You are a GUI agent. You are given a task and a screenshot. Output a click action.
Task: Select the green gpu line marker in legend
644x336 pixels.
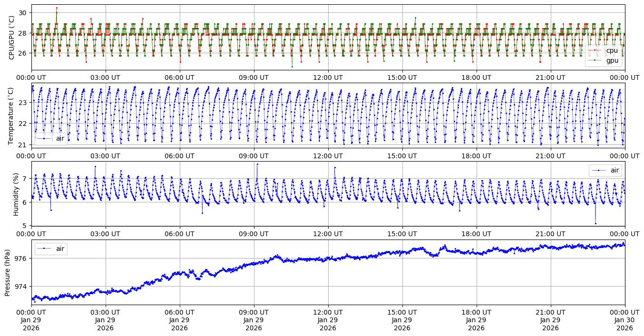pos(595,60)
